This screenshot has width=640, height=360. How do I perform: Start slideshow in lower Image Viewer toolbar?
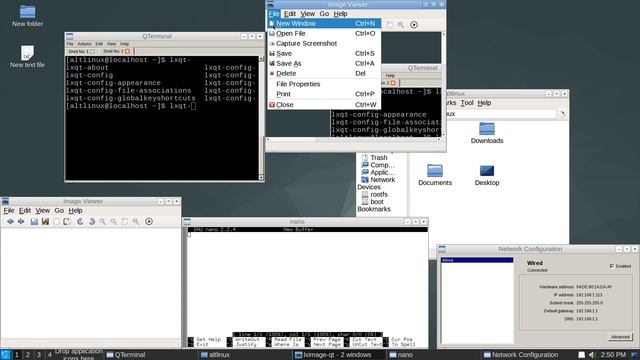(149, 221)
